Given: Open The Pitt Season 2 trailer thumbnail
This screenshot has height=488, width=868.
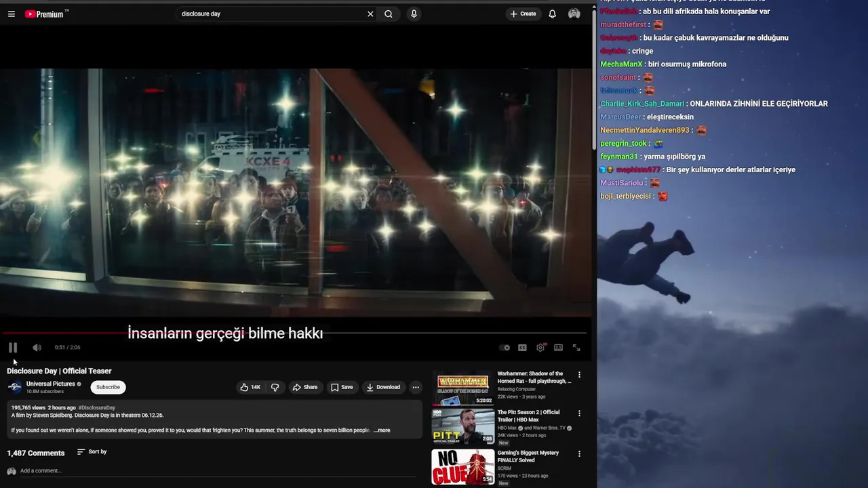Looking at the screenshot, I should pyautogui.click(x=462, y=426).
